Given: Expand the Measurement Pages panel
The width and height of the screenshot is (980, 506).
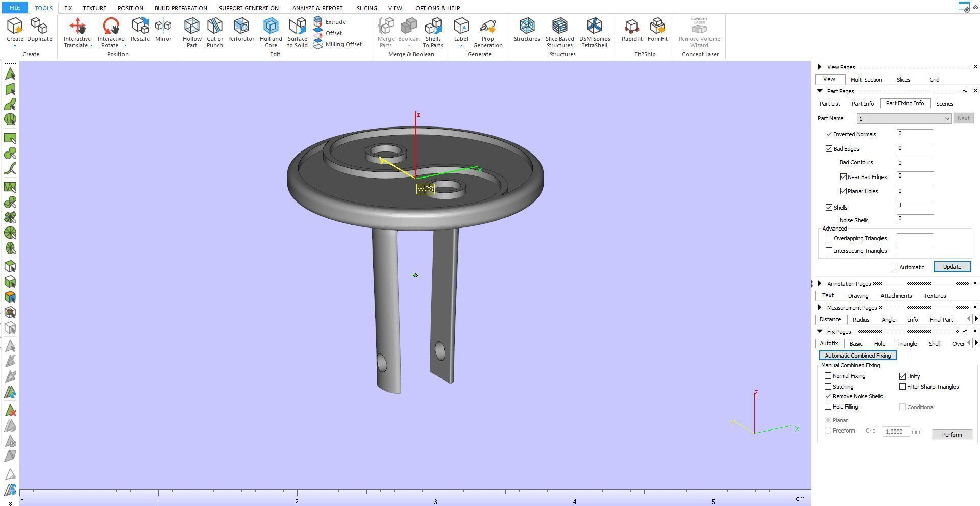Looking at the screenshot, I should click(x=820, y=307).
